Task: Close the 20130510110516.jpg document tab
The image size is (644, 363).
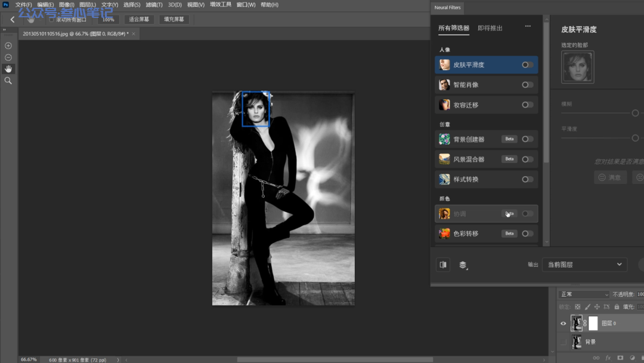Action: [134, 33]
